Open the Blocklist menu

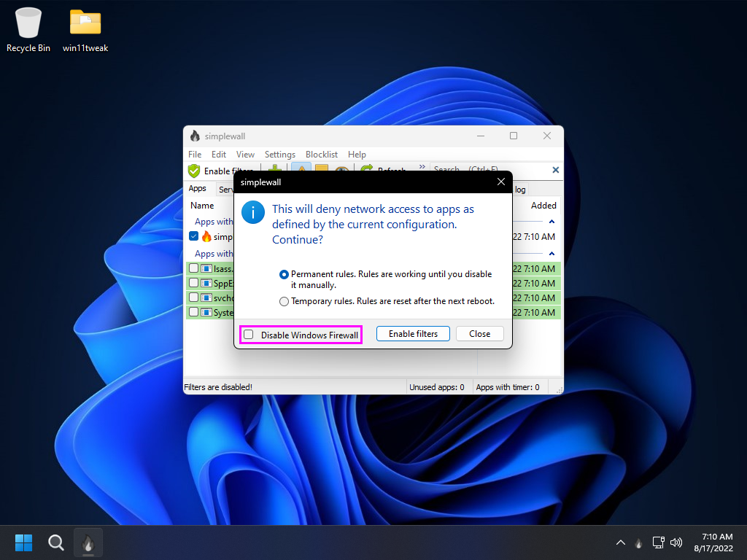coord(322,155)
